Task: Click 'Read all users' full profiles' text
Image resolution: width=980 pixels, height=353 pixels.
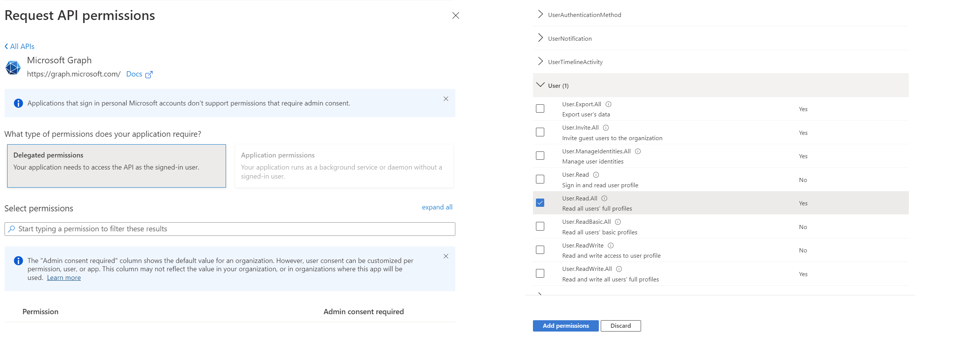Action: [x=597, y=209]
